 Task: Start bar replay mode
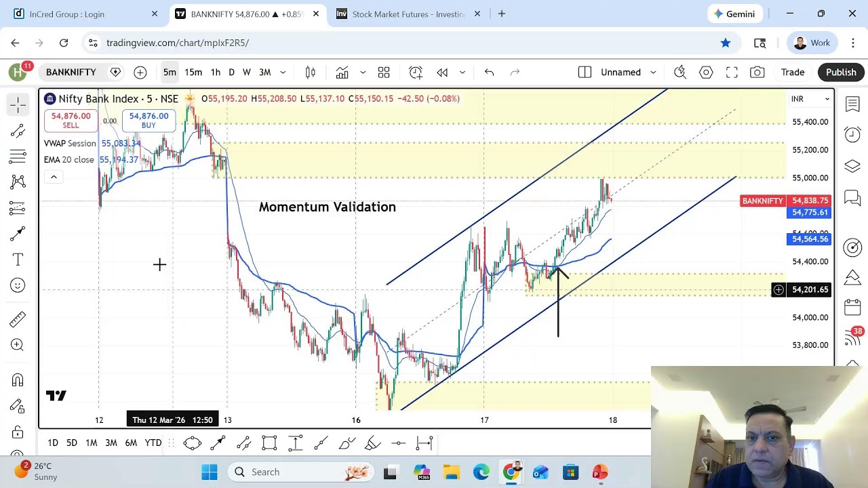(x=442, y=73)
